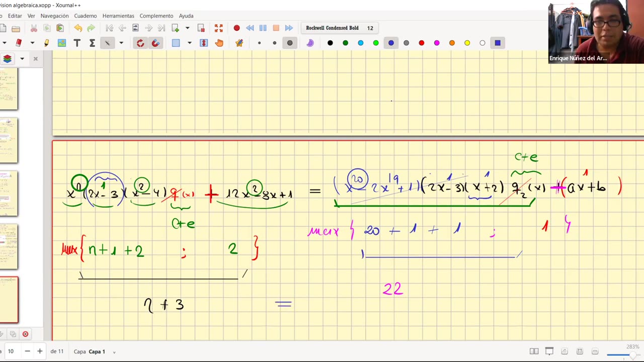Pick the yellow color swatch
The width and height of the screenshot is (644, 362).
[x=467, y=43]
